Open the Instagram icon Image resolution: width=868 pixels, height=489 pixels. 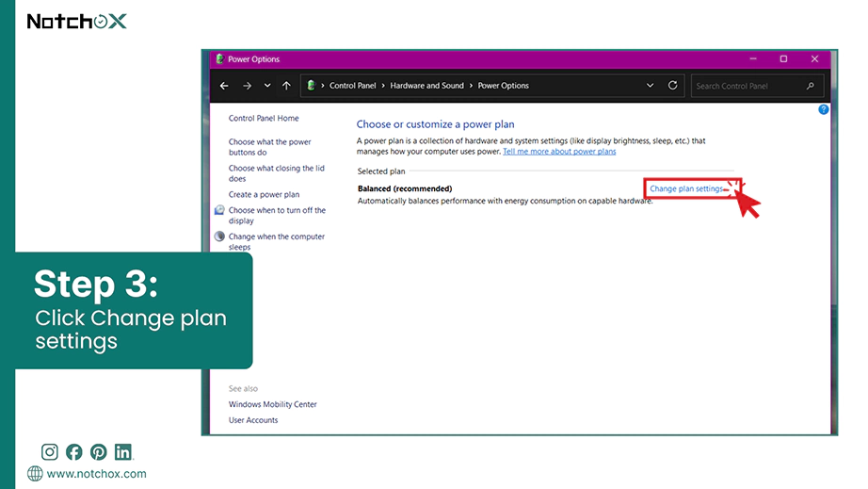49,452
